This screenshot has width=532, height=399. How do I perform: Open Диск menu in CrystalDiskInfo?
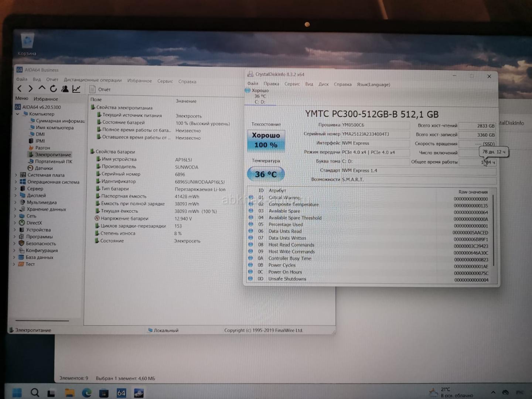click(x=323, y=84)
